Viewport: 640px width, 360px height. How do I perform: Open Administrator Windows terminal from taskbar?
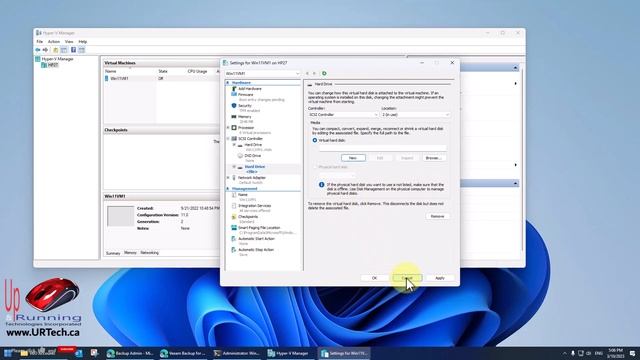click(236, 353)
